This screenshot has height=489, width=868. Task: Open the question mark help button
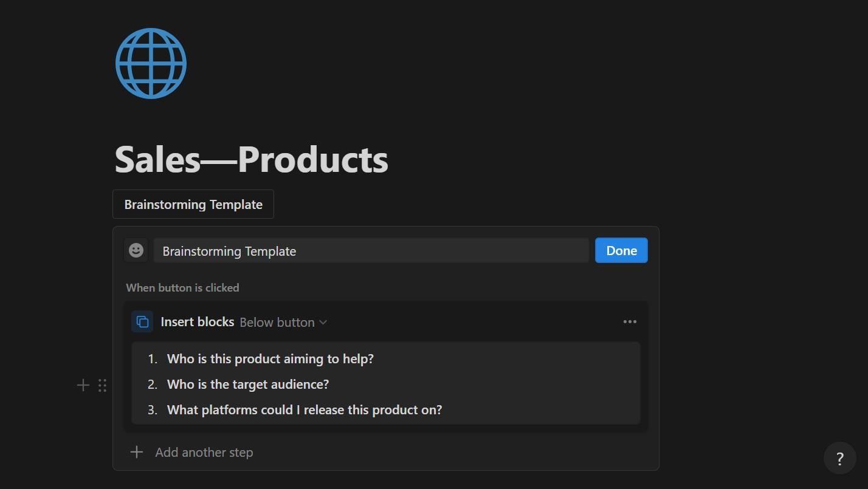[839, 458]
